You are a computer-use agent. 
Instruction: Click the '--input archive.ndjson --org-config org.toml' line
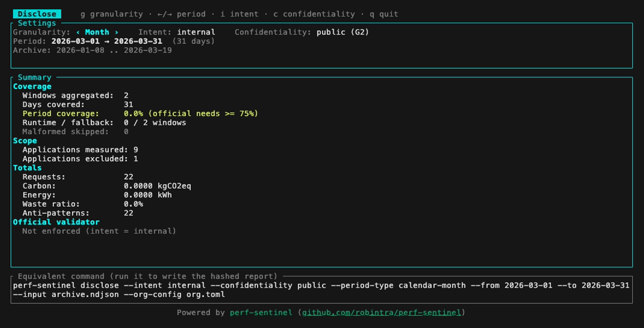click(x=119, y=294)
